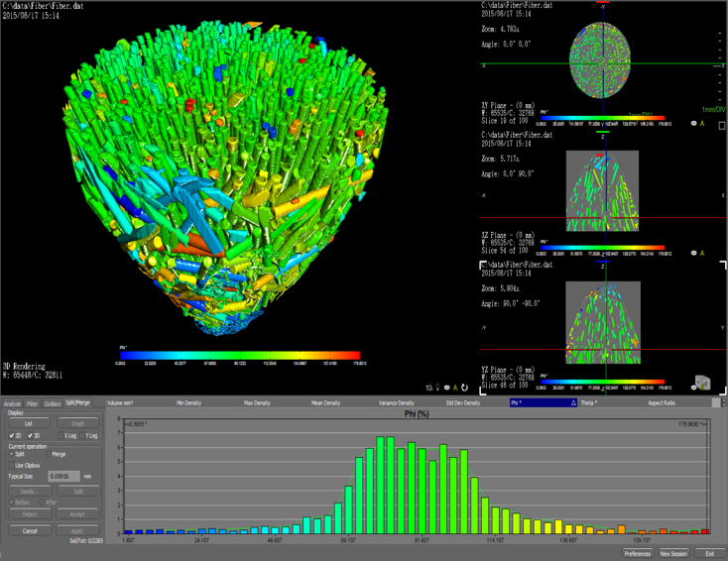
Task: Switch to the Analyze tab
Action: click(x=12, y=403)
